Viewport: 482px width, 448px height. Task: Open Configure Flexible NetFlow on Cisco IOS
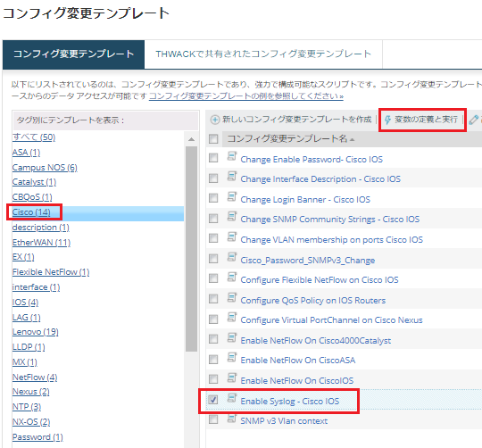[319, 280]
